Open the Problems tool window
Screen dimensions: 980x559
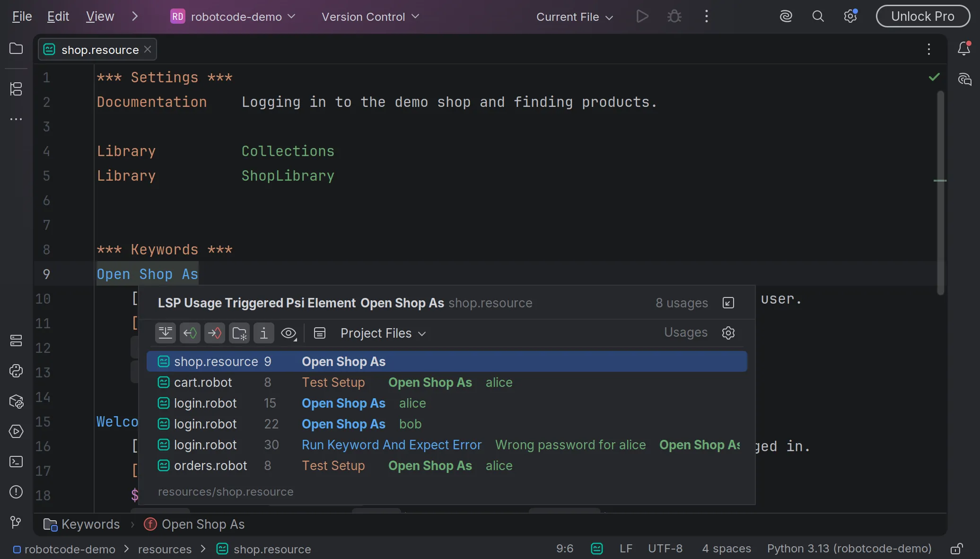click(x=16, y=492)
